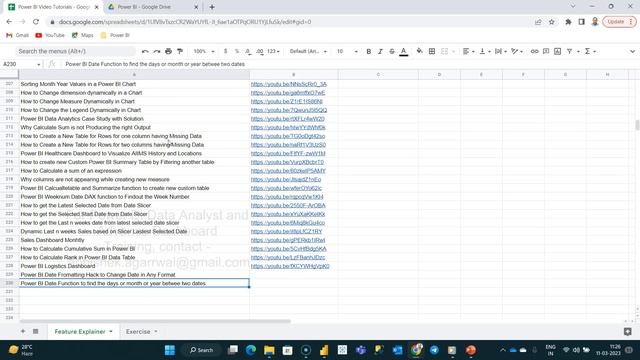The image size is (640, 360).
Task: Increase decimal places
Action: tap(260, 51)
